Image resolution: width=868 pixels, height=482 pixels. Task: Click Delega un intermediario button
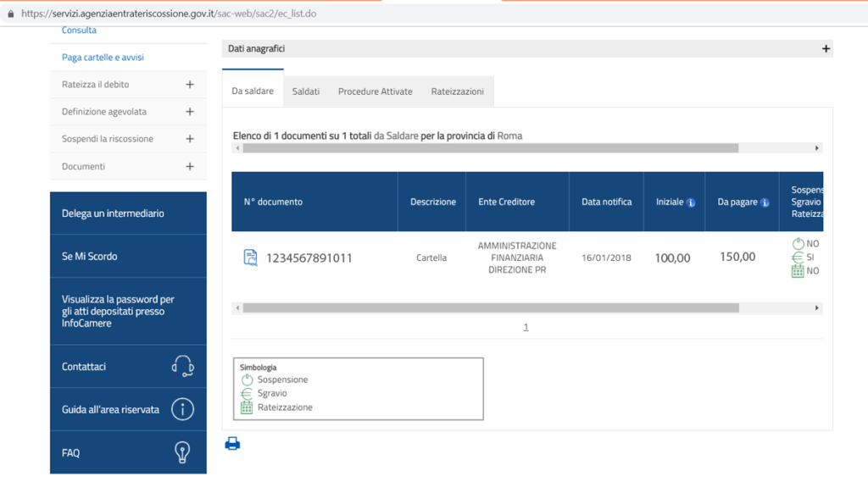113,213
